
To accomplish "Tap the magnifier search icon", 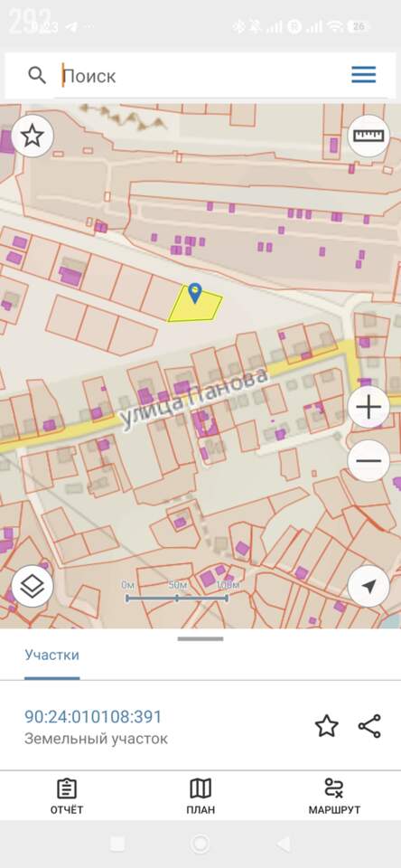I will (x=37, y=75).
